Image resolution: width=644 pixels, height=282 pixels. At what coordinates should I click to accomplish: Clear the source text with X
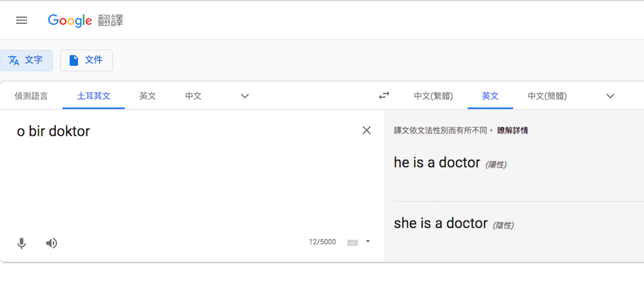point(366,130)
